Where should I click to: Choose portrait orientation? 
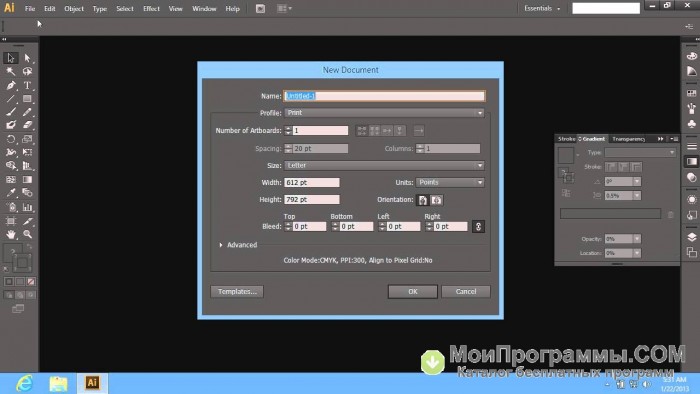pyautogui.click(x=422, y=200)
